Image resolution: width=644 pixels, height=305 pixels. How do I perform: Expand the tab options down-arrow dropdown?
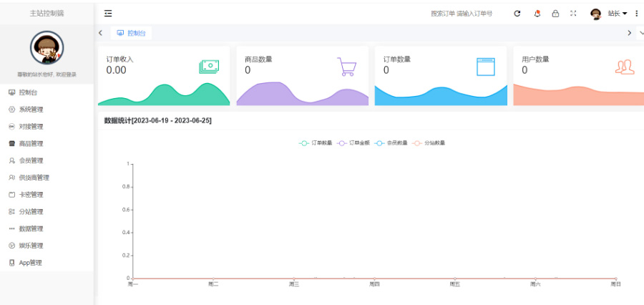tap(640, 33)
